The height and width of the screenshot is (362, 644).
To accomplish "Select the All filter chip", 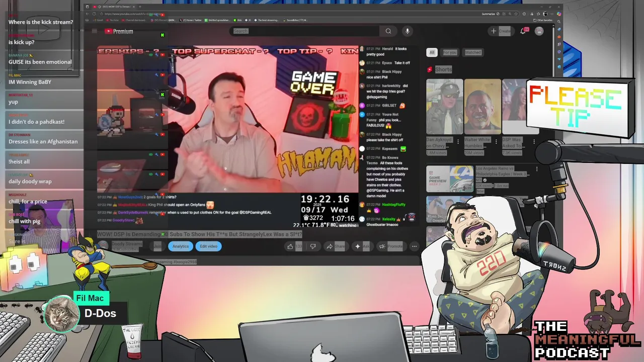I will pyautogui.click(x=432, y=52).
